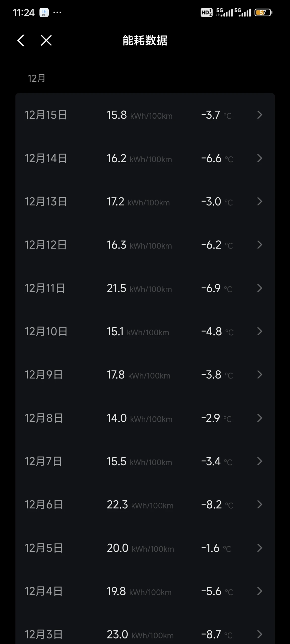Open the 12月5日 20.0 kWh/100km entry
This screenshot has width=290, height=644.
click(140, 548)
